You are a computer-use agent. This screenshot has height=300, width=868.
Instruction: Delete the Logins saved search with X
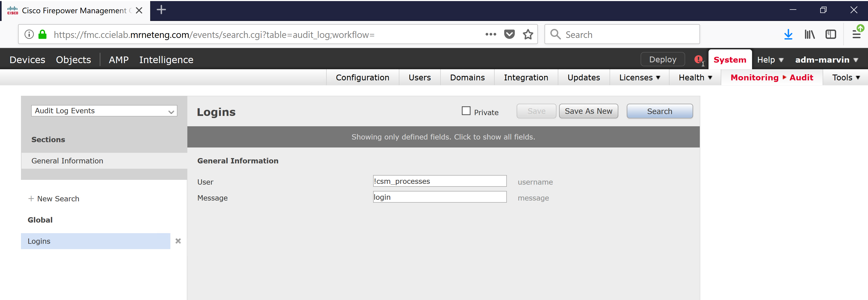tap(178, 241)
